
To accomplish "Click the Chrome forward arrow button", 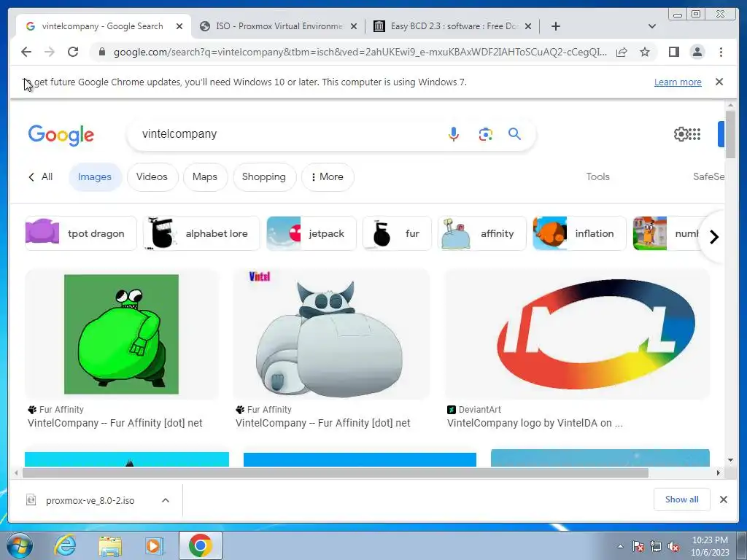I will (50, 52).
